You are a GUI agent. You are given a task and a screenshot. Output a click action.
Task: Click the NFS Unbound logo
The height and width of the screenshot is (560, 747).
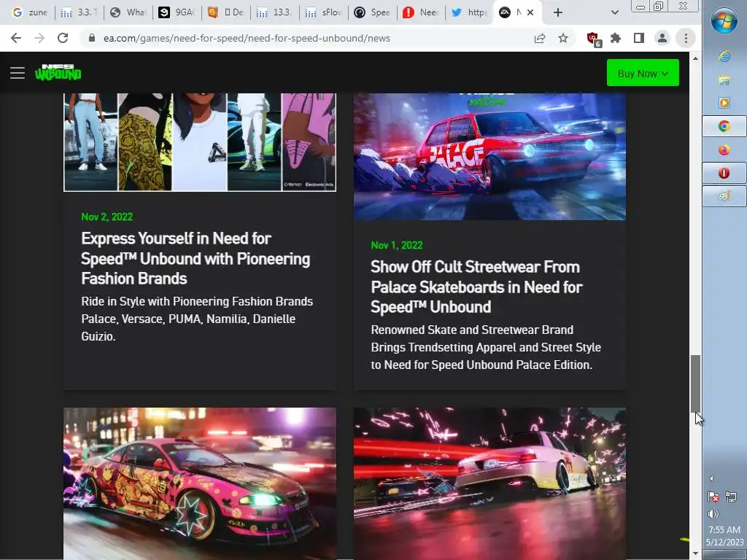click(x=58, y=72)
